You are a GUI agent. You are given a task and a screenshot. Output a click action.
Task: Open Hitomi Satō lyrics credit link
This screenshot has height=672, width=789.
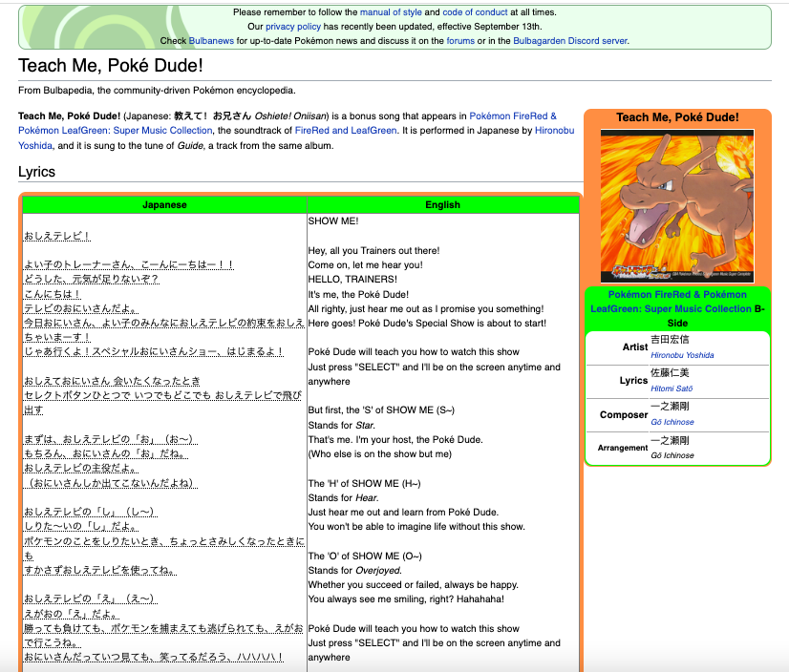[672, 388]
